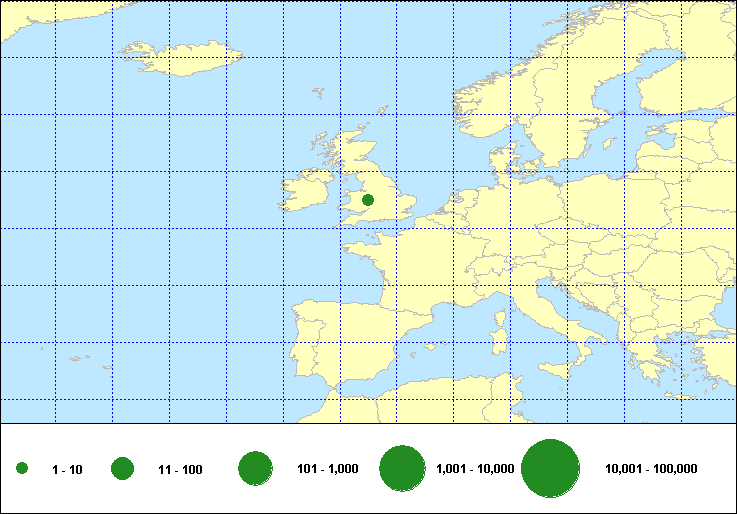
Task: Select the legend circle for 101 - 1,000
Action: (256, 468)
